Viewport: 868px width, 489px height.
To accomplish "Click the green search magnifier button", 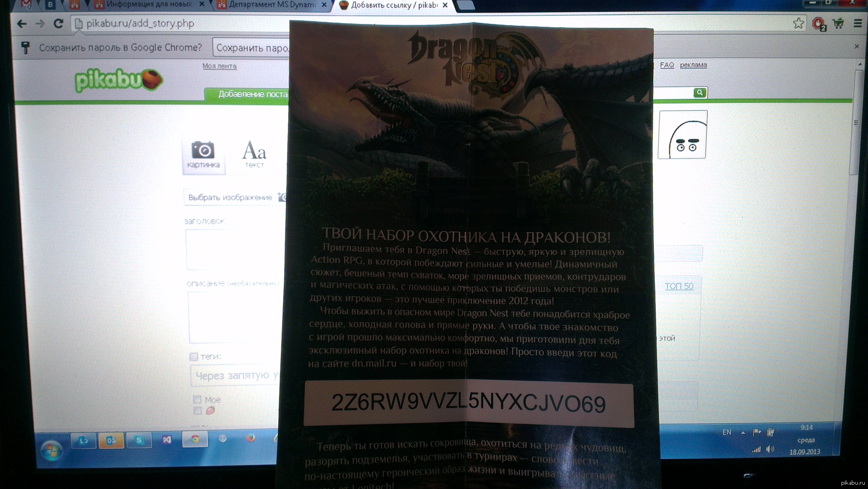I will pyautogui.click(x=700, y=93).
